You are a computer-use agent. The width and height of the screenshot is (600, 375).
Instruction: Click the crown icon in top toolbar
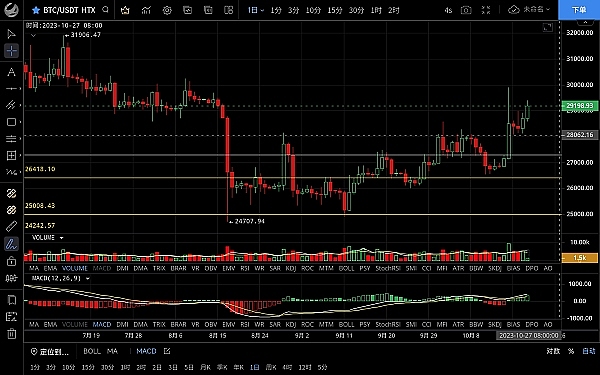coord(125,10)
